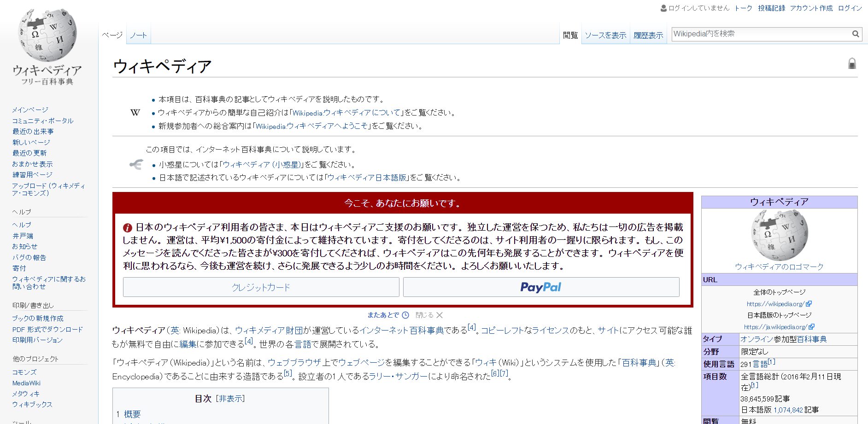Click the disambiguation arrow icon
The height and width of the screenshot is (424, 868).
coord(136,164)
